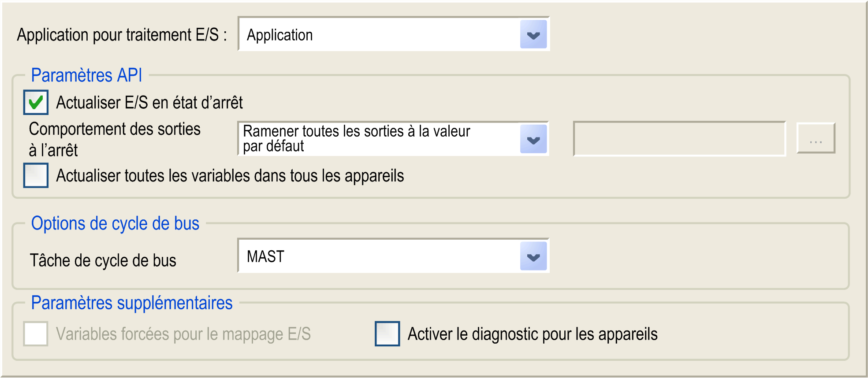Open the Application pour traitement E/S dropdown arrow
Image resolution: width=868 pixels, height=378 pixels.
coord(533,35)
